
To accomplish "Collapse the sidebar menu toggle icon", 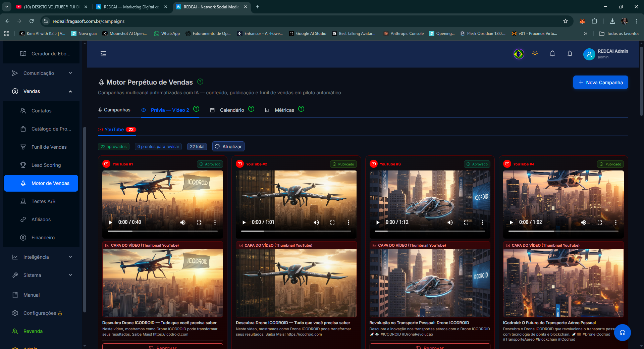I will coord(103,54).
